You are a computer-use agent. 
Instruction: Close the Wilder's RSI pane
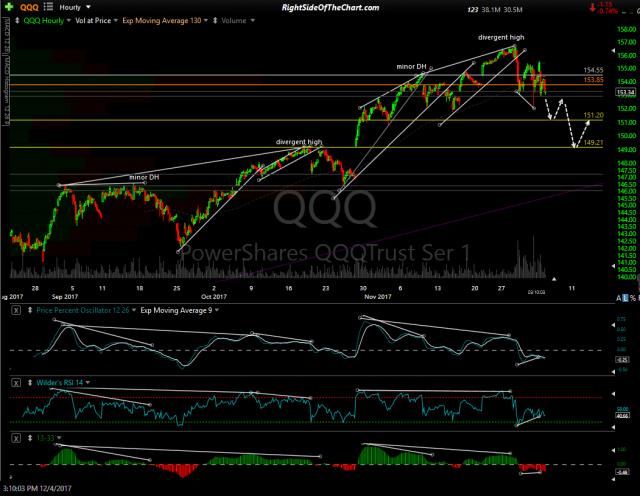click(x=16, y=383)
